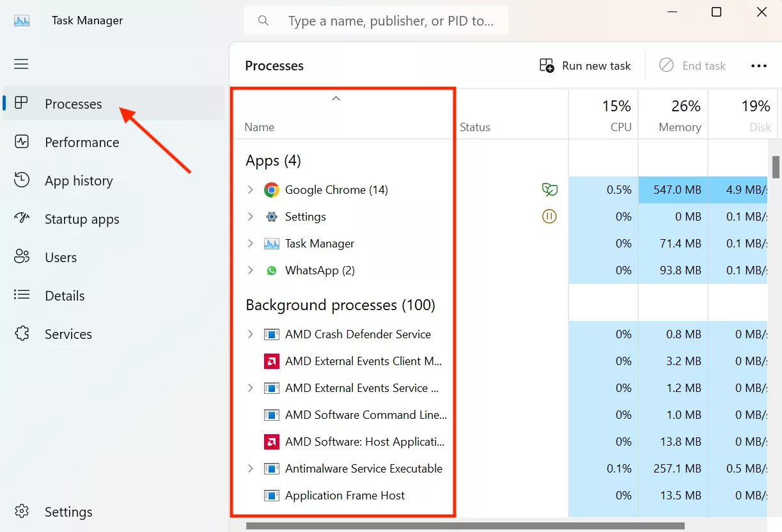Expand the Google Chrome process group
The image size is (782, 532).
tap(251, 190)
